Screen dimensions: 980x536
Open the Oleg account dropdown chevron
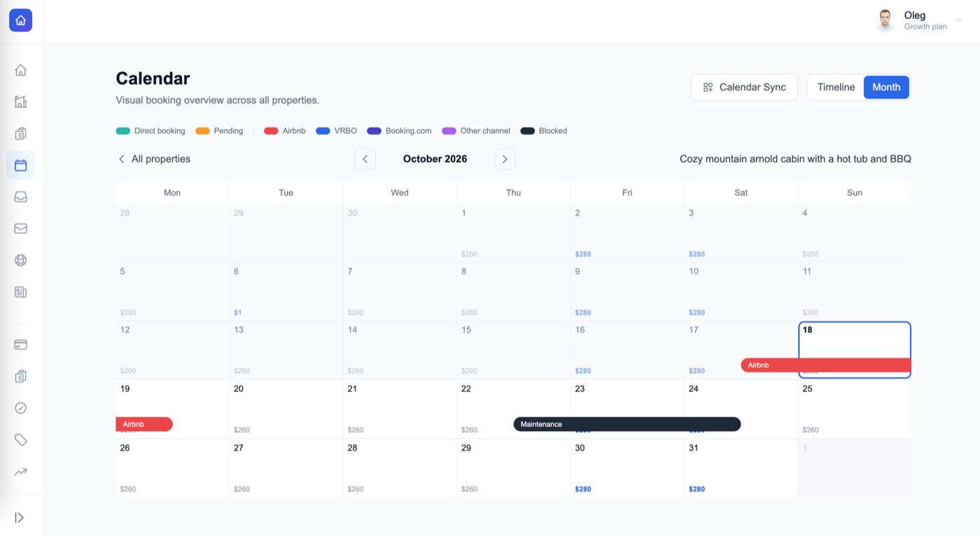[x=959, y=20]
